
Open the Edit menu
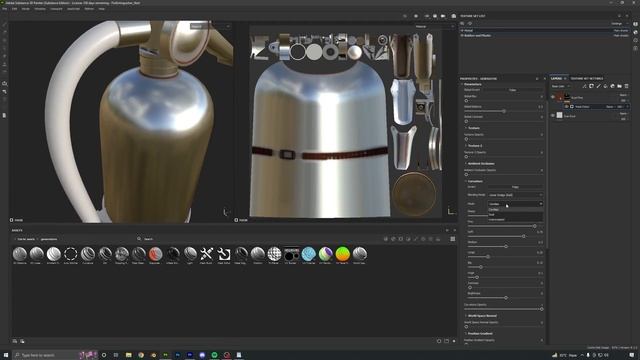coord(14,9)
